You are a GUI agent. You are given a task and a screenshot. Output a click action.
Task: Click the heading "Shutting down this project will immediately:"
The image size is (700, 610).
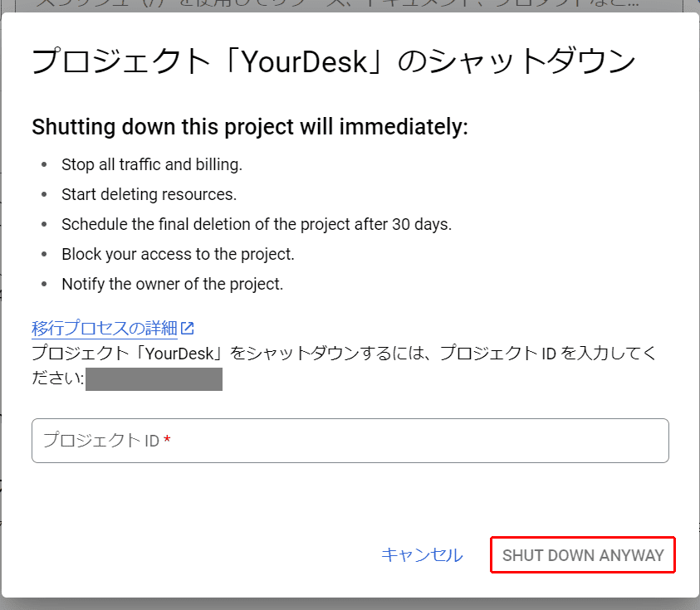pyautogui.click(x=250, y=127)
